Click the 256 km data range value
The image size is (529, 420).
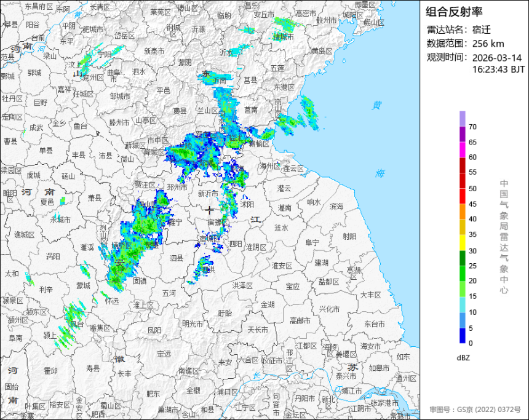pos(488,44)
